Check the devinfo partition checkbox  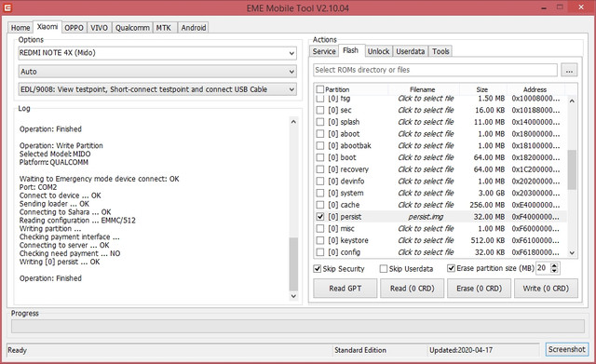pyautogui.click(x=320, y=182)
